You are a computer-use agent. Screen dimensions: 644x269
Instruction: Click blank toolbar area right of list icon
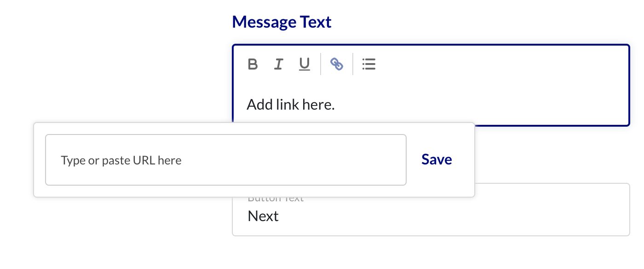click(501, 64)
